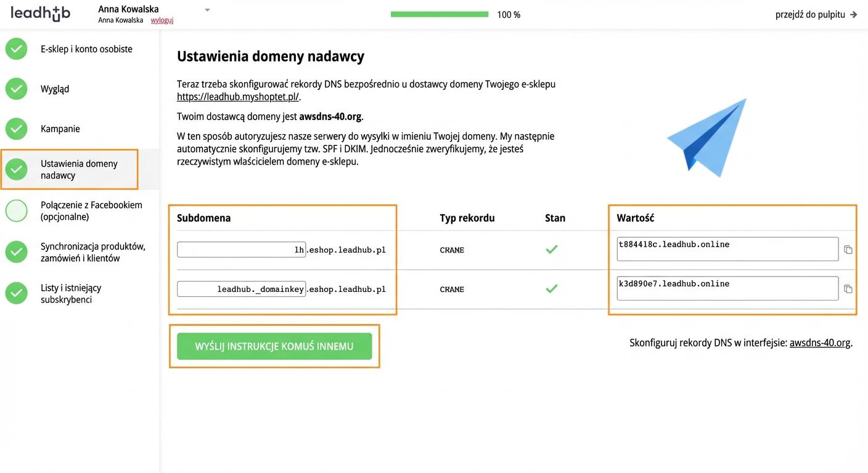Open the https://leadhub.myshoptet.pl/ link

(x=238, y=97)
